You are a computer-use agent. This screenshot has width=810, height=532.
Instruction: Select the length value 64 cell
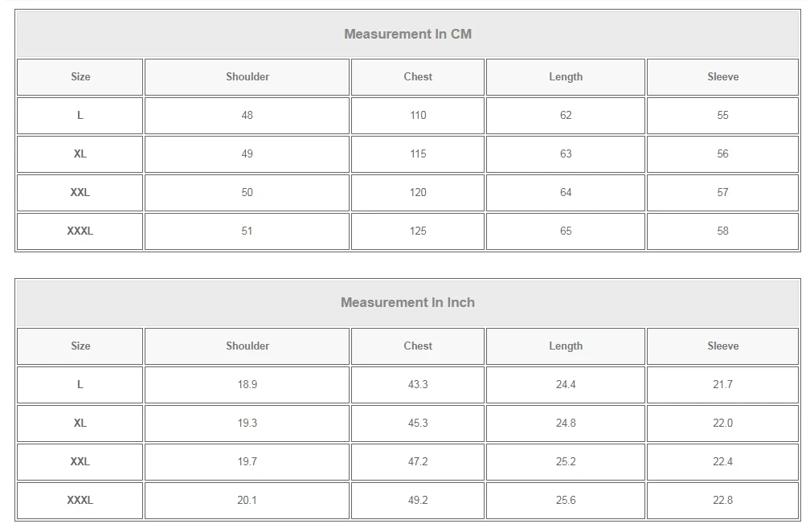point(566,192)
